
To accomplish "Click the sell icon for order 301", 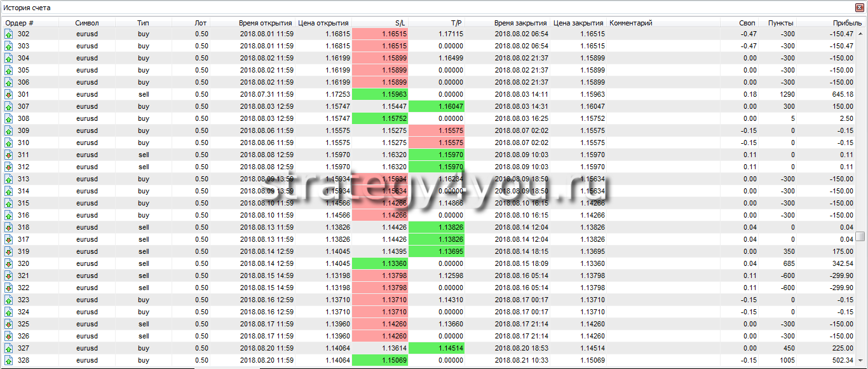I will pos(9,94).
